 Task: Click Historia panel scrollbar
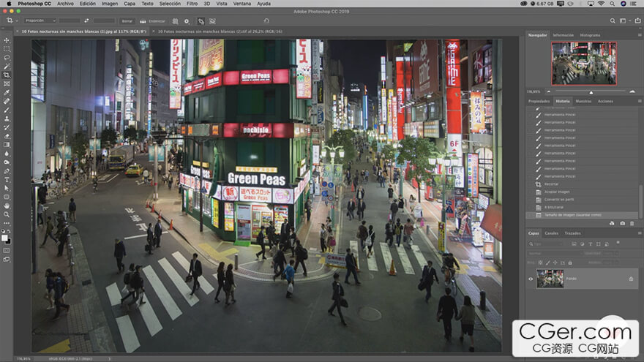pyautogui.click(x=640, y=201)
